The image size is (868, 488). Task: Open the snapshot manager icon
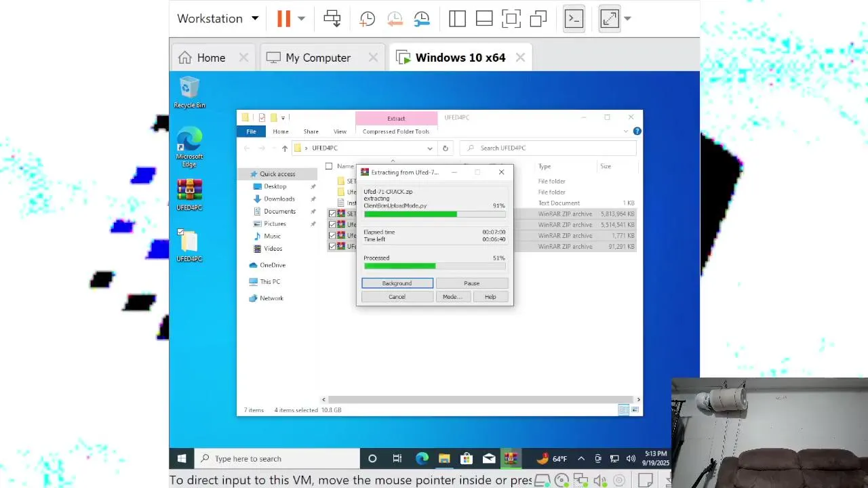pyautogui.click(x=421, y=19)
